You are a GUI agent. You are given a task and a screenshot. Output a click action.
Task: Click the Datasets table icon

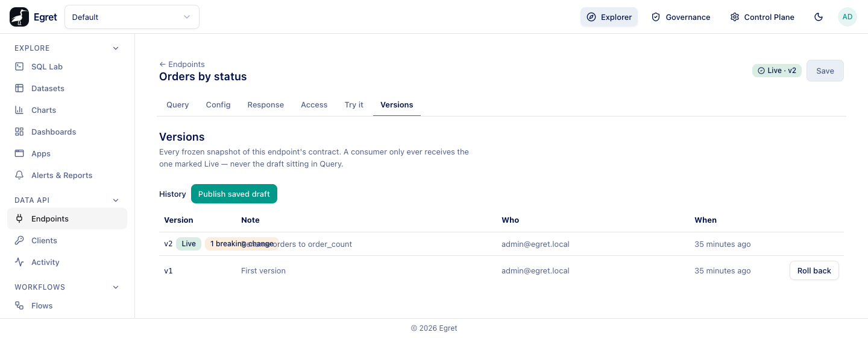(x=19, y=88)
